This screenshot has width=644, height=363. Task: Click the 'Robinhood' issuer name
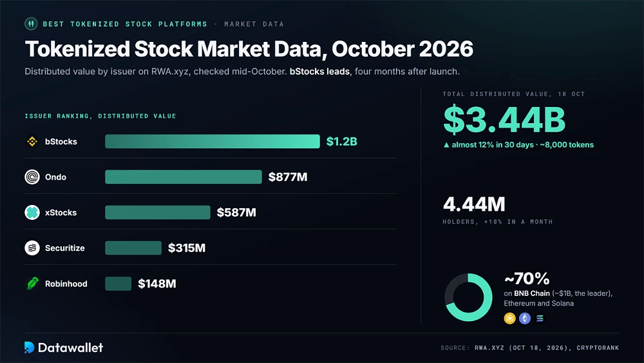click(x=66, y=284)
